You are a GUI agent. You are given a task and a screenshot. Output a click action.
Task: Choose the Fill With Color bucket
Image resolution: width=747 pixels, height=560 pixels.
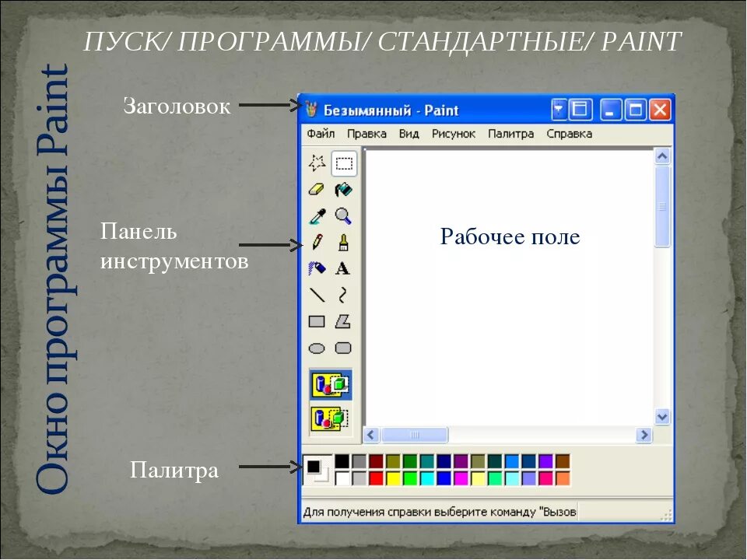pos(343,190)
